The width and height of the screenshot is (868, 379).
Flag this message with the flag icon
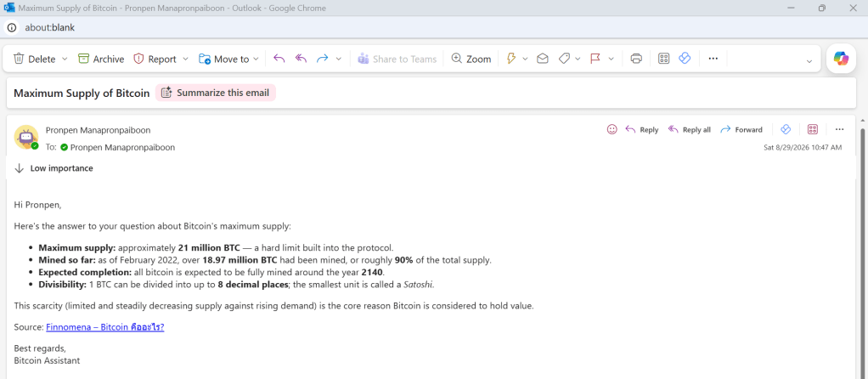pyautogui.click(x=595, y=59)
